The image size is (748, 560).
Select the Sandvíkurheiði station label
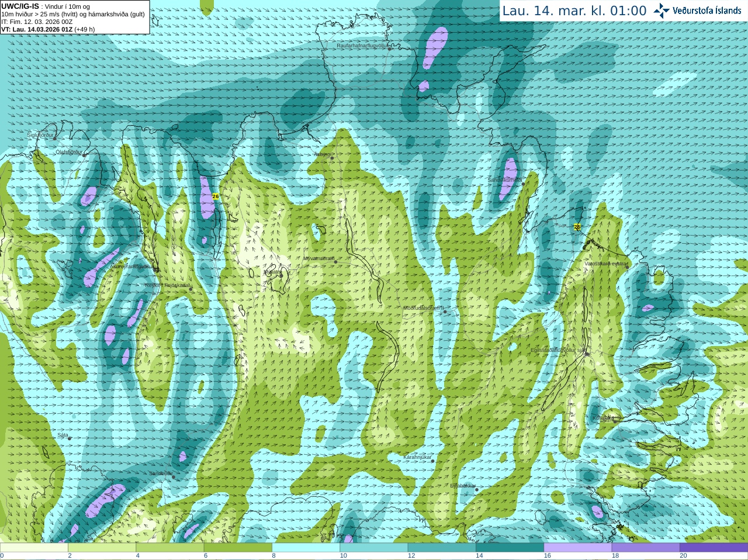505,180
